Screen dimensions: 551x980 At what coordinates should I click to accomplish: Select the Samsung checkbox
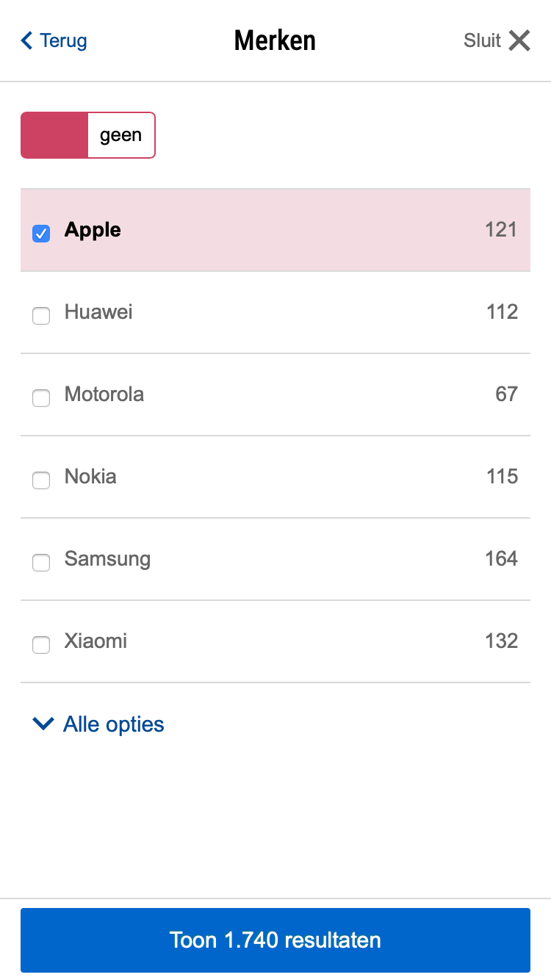click(x=41, y=563)
